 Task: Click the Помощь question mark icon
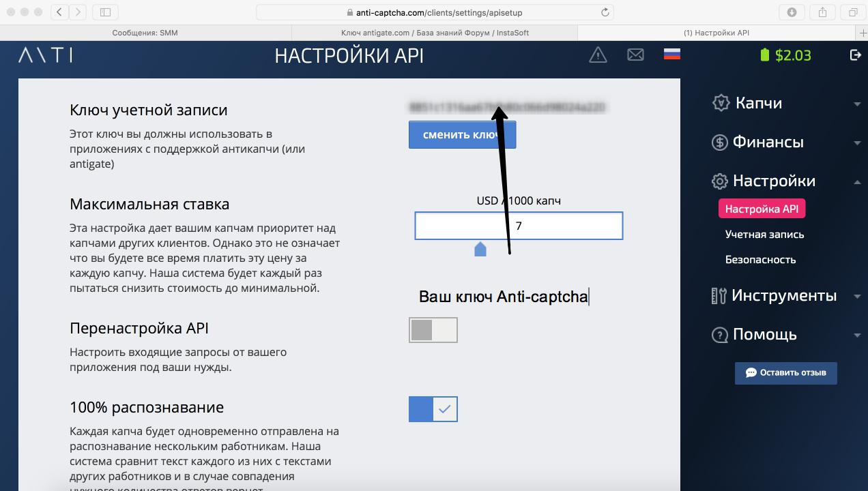720,334
